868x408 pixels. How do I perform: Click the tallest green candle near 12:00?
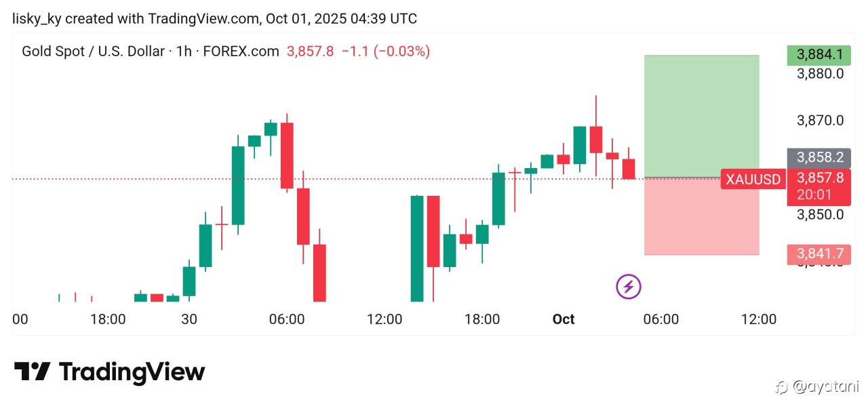417,248
